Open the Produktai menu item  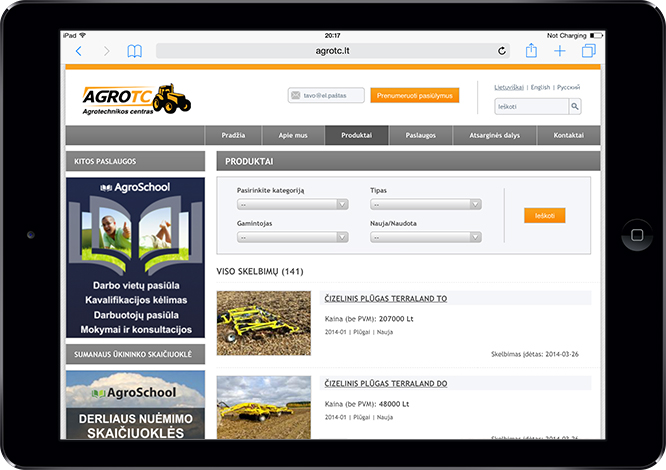(x=356, y=135)
